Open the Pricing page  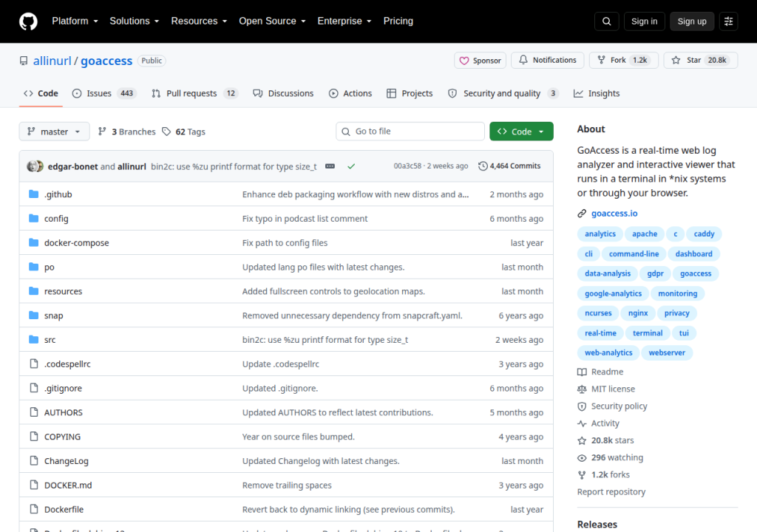pyautogui.click(x=398, y=21)
